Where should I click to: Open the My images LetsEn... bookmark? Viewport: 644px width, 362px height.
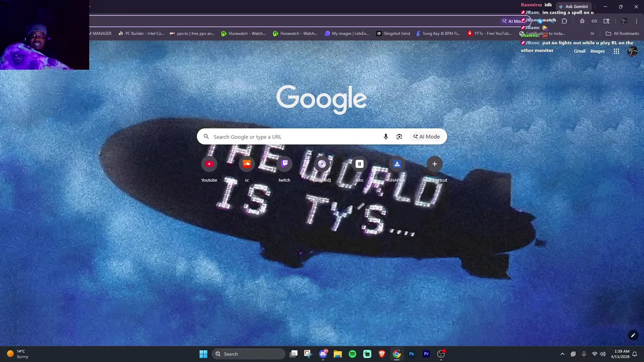point(346,34)
